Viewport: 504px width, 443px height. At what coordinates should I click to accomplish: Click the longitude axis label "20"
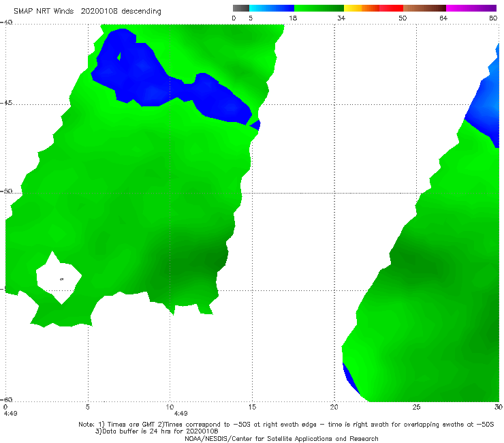[x=334, y=407]
